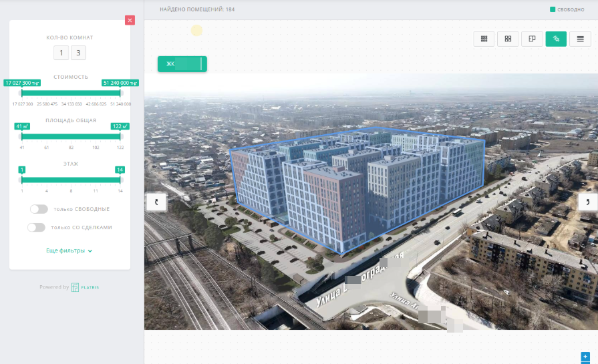Select the green interactive visual selection icon
Image resolution: width=598 pixels, height=364 pixels.
pyautogui.click(x=556, y=39)
